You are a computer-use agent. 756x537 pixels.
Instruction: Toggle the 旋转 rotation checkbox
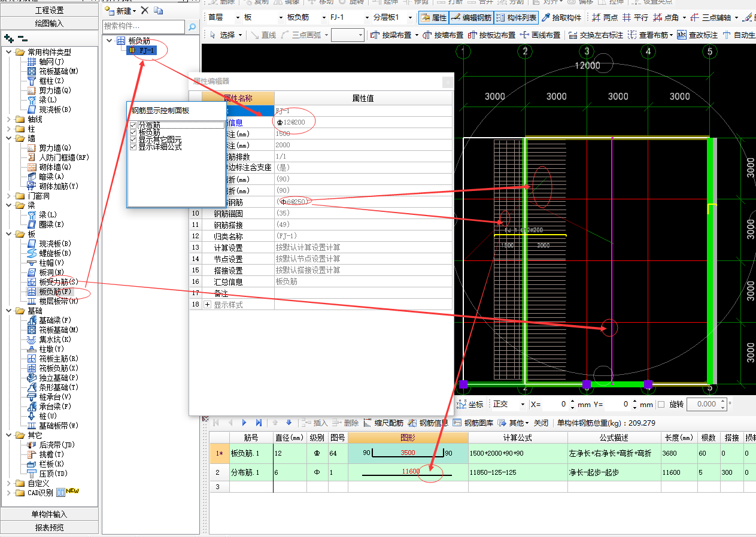coord(661,404)
